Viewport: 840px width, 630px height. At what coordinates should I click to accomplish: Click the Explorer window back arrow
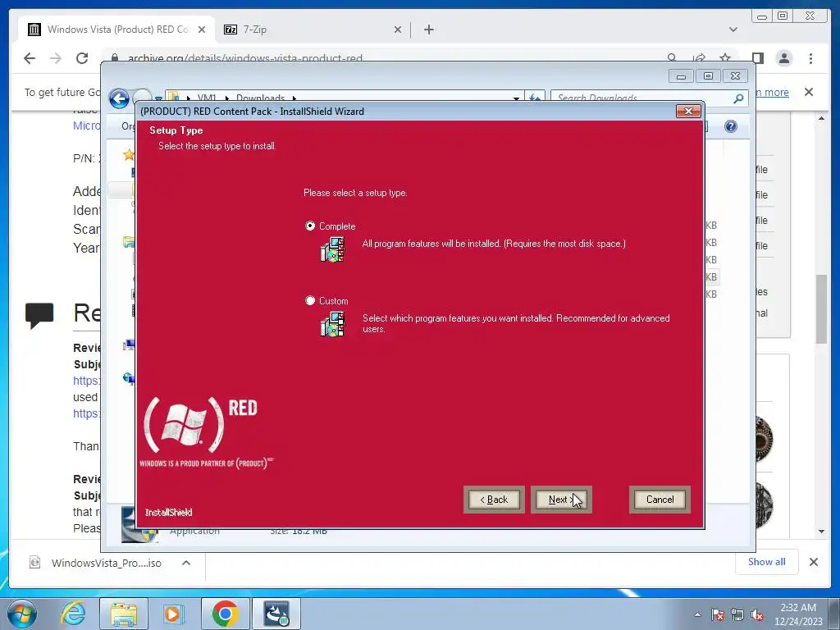point(119,98)
